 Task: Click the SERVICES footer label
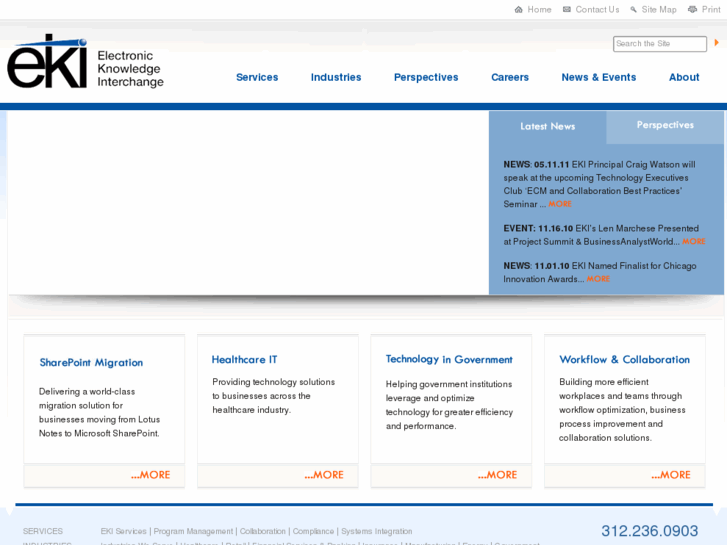click(x=43, y=531)
